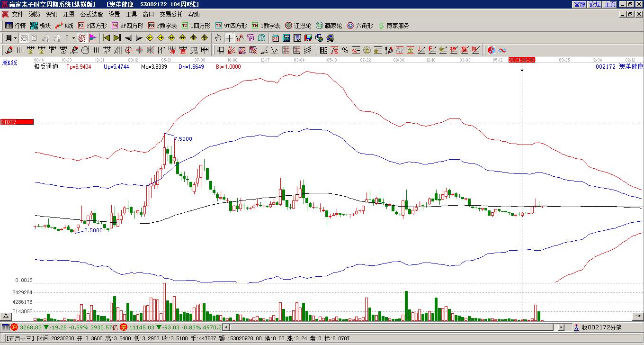The width and height of the screenshot is (644, 345).
Task: Click the 002172 澳洋健康 stock label
Action: coord(619,67)
